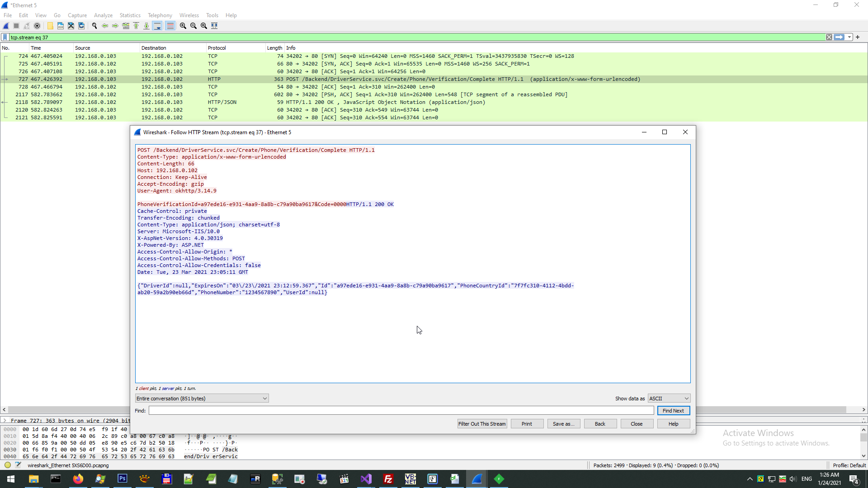Click the Zoom in toolbar icon

[183, 26]
